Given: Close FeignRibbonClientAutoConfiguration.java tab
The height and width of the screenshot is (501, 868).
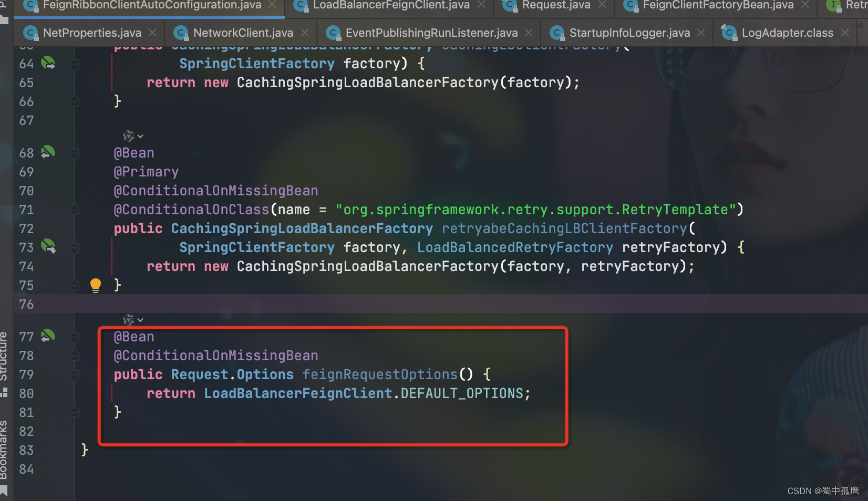Looking at the screenshot, I should 272,5.
